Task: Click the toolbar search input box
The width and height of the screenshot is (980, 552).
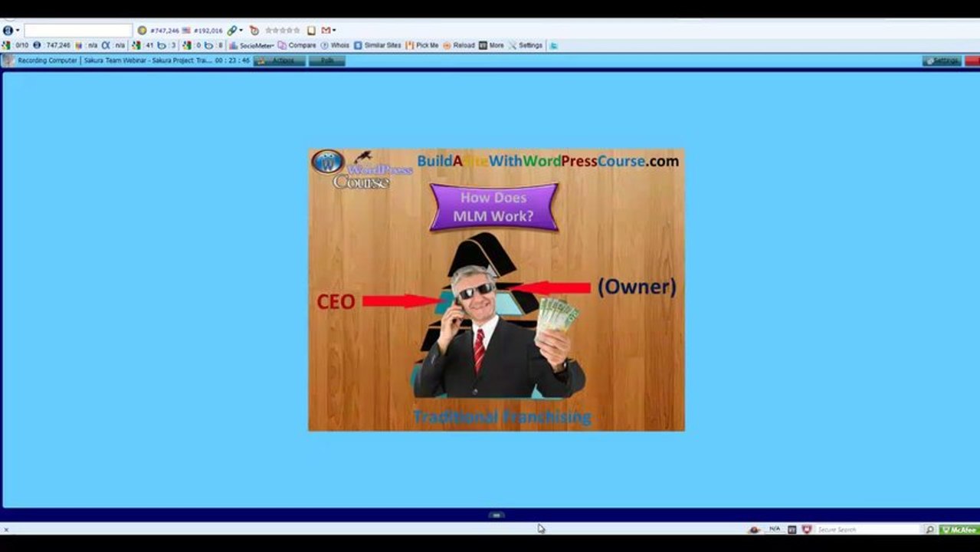Action: point(78,31)
